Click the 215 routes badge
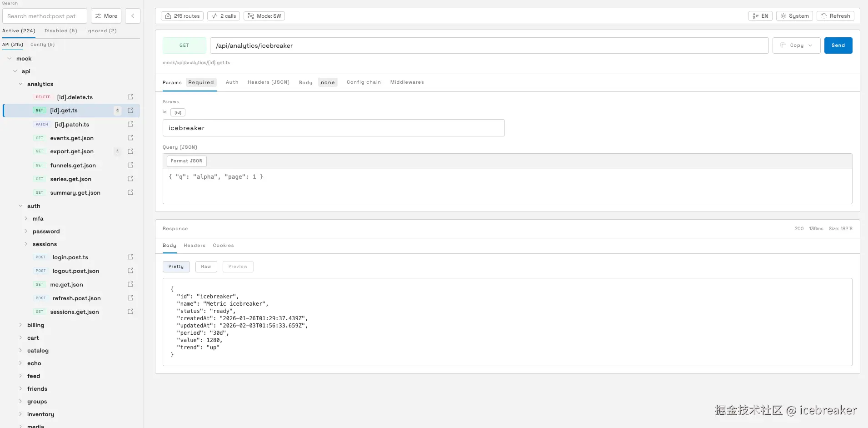This screenshot has height=428, width=868. (182, 16)
